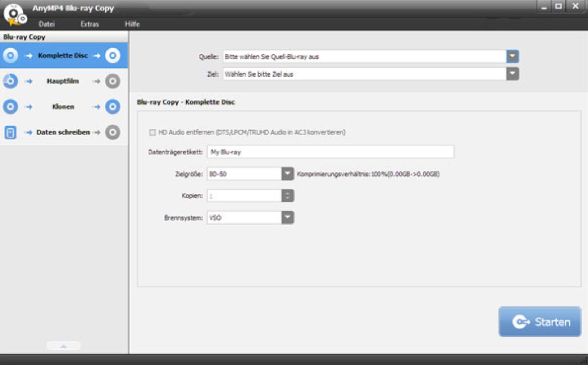
Task: Toggle HD Audio entfernen checkbox
Action: pyautogui.click(x=152, y=133)
